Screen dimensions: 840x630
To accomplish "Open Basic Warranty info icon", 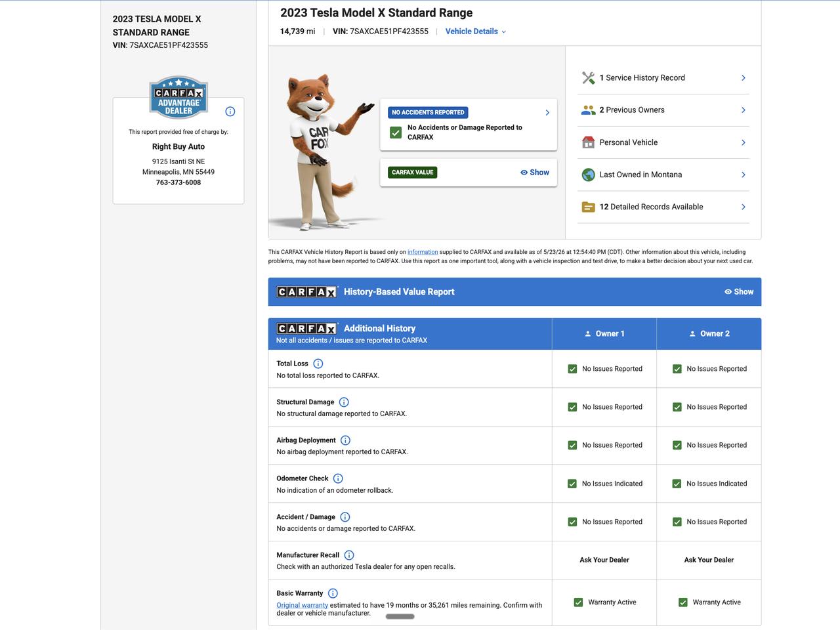I will pyautogui.click(x=333, y=593).
